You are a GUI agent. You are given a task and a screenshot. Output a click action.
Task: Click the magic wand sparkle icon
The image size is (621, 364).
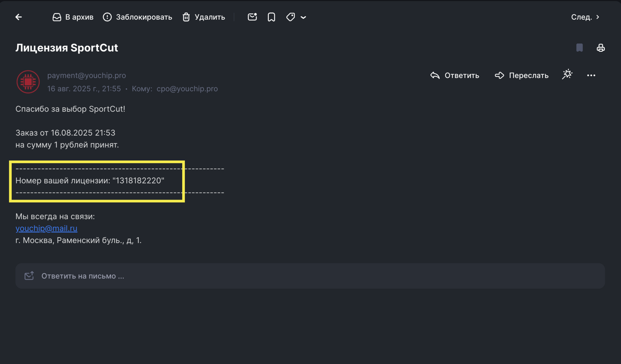(567, 75)
